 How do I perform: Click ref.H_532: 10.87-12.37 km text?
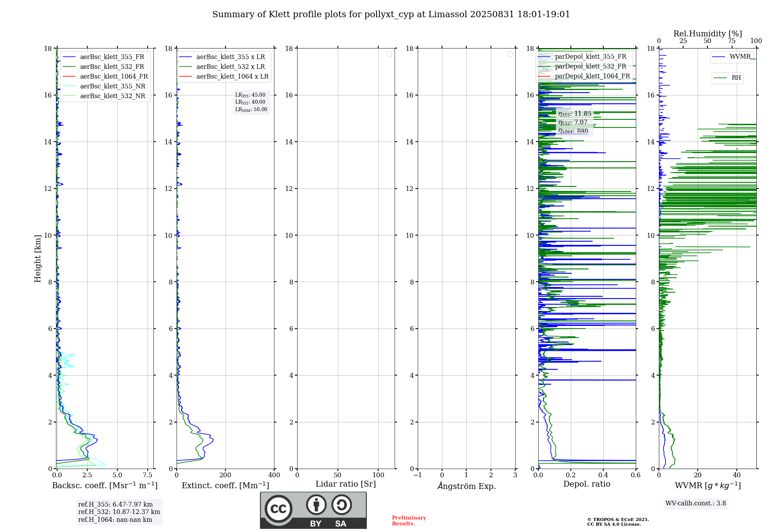(119, 512)
